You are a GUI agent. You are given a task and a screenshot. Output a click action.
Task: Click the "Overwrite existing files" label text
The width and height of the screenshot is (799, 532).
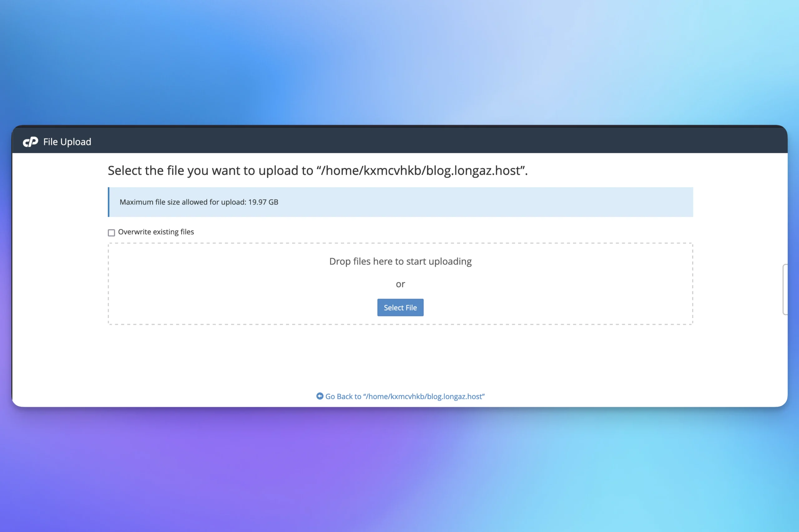coord(156,232)
